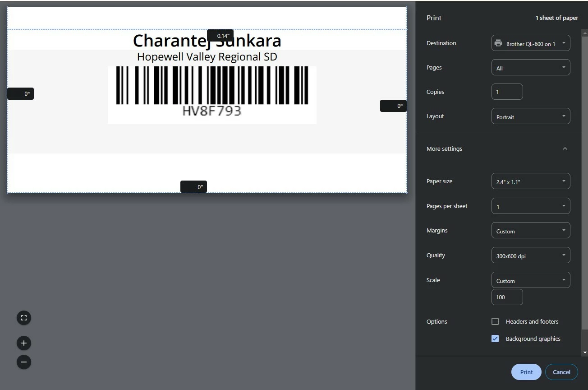Open the Pages dropdown set to All
The width and height of the screenshot is (588, 390).
(x=531, y=68)
